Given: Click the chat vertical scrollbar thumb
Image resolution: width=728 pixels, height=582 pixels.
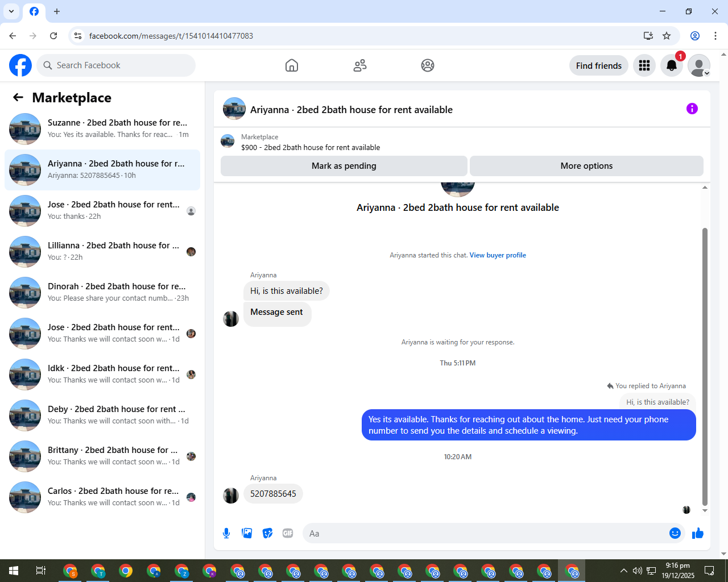Looking at the screenshot, I should tap(705, 367).
